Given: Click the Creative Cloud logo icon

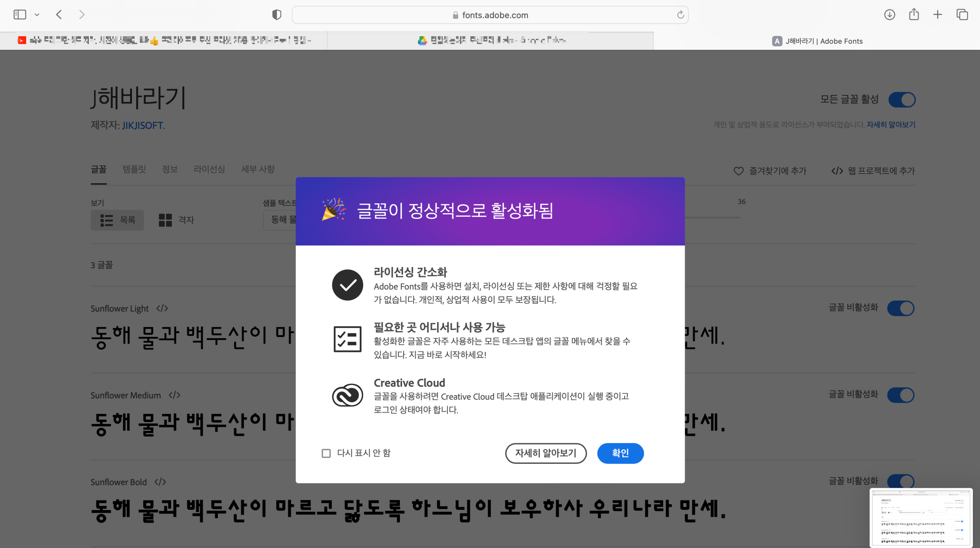Looking at the screenshot, I should [347, 395].
